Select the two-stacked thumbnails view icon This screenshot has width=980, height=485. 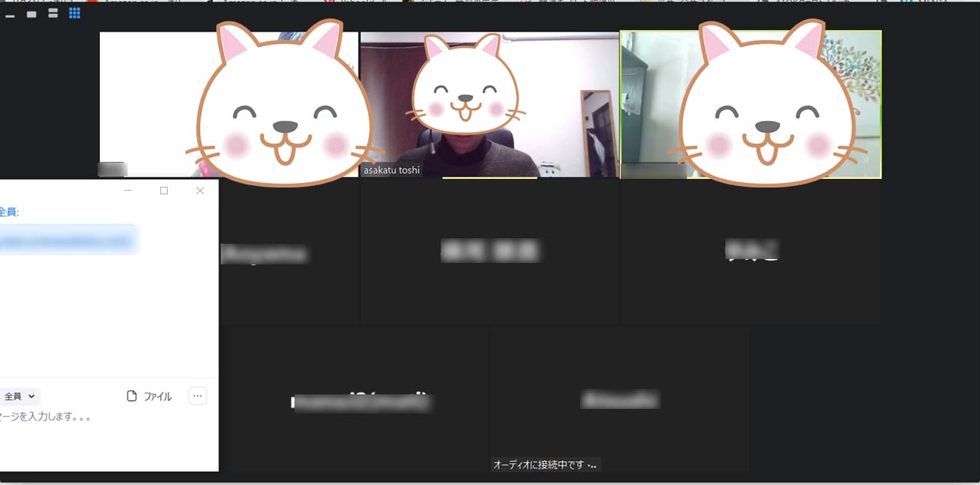[53, 13]
